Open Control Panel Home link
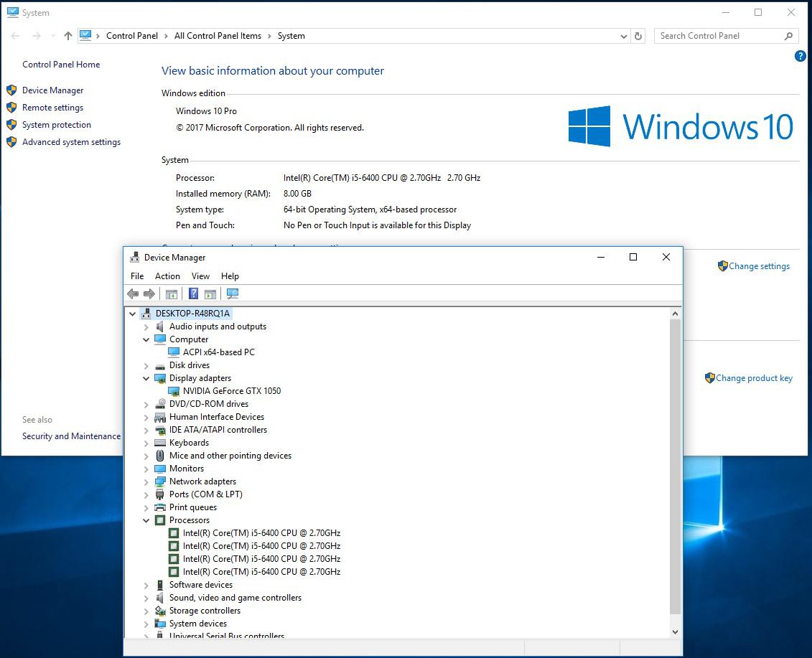 click(x=61, y=65)
